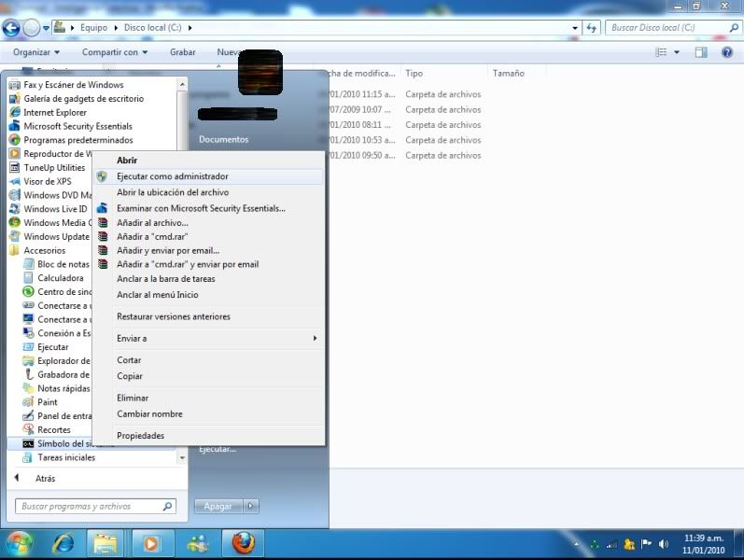Select Anclar a la barra de tareas
This screenshot has height=560, width=744.
[209, 279]
